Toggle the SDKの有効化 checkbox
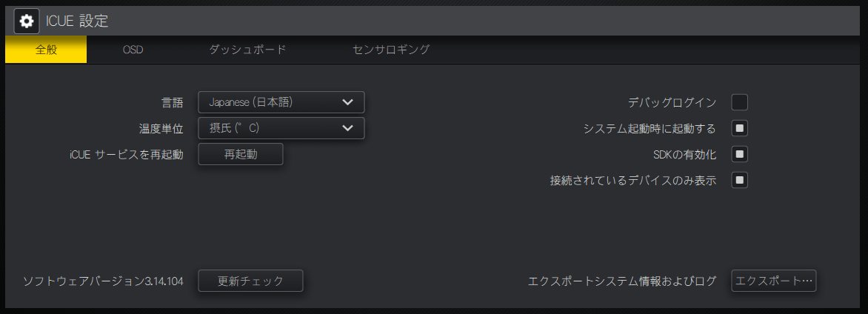 pos(739,154)
